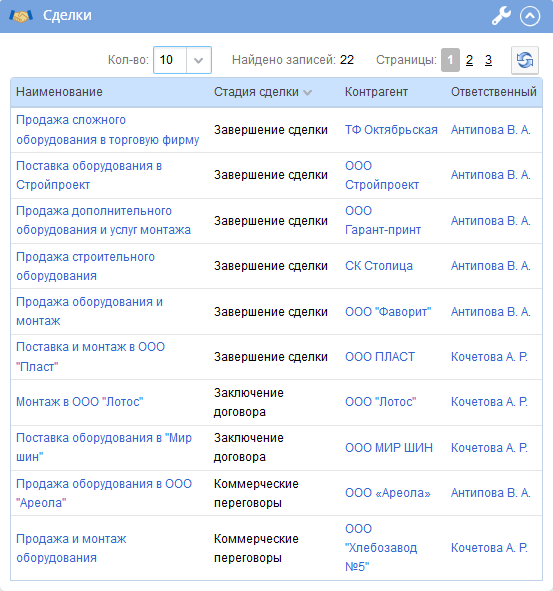Click the Кол-во value field showing 10

click(170, 60)
